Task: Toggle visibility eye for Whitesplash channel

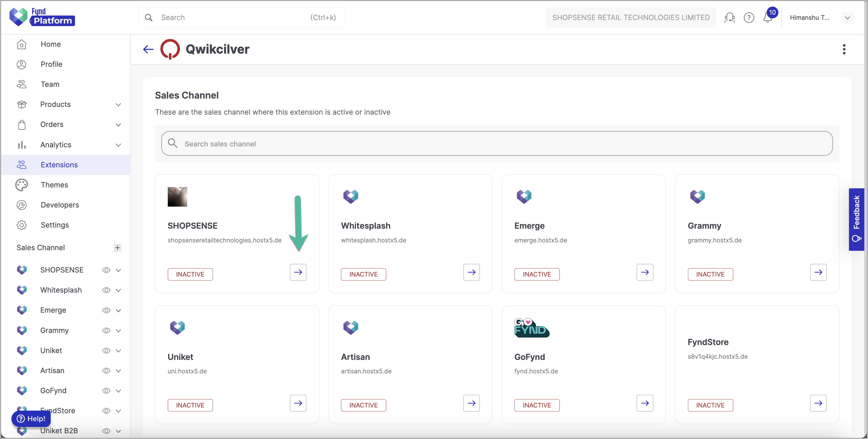Action: pyautogui.click(x=106, y=290)
